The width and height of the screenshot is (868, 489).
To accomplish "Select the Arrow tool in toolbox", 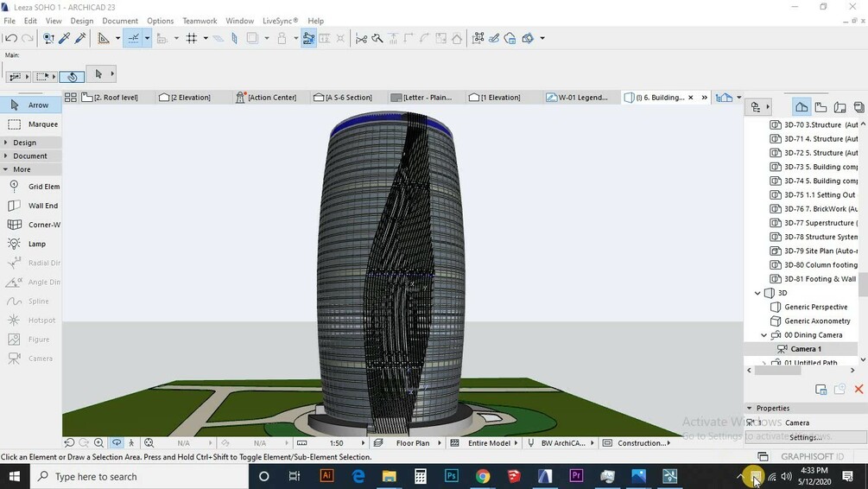I will coord(31,105).
